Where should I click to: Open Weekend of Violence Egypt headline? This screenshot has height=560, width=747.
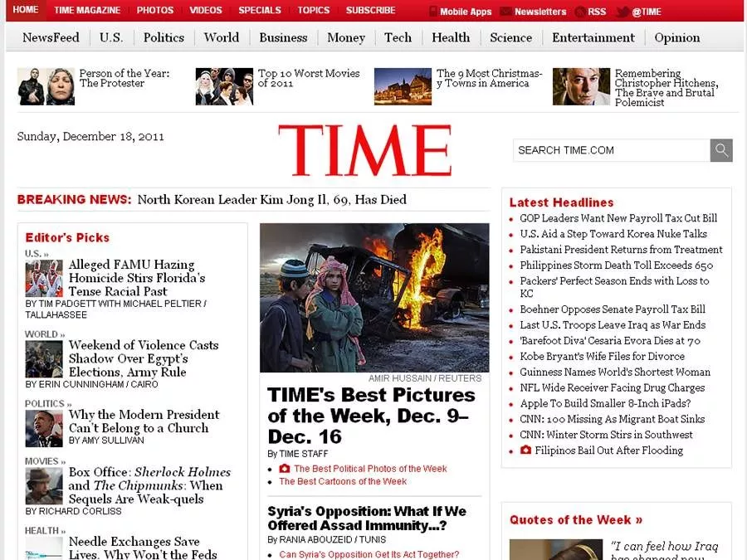point(144,358)
